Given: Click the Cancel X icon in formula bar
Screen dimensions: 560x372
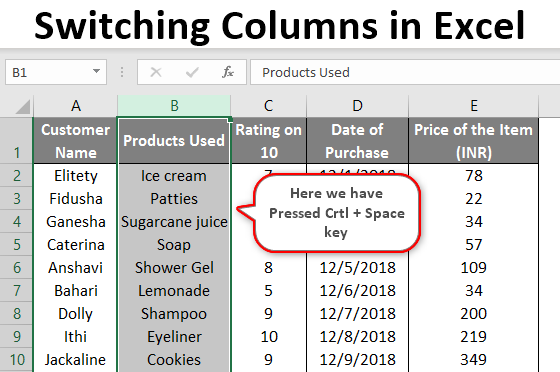Looking at the screenshot, I should [x=156, y=72].
